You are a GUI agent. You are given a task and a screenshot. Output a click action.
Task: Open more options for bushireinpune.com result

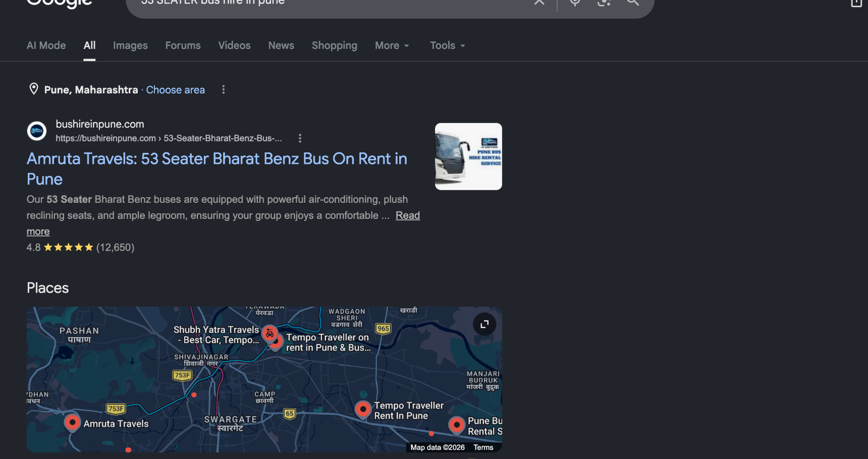click(300, 138)
